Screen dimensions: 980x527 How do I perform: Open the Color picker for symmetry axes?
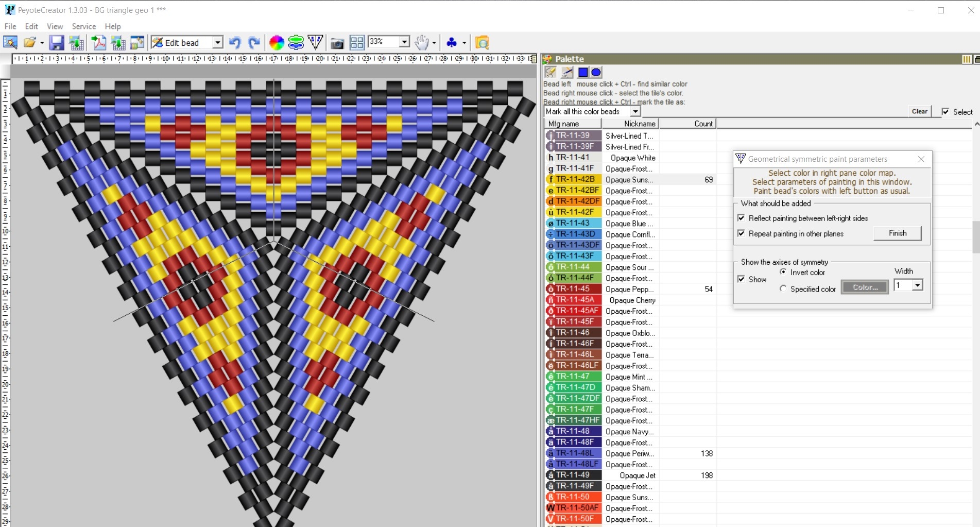tap(864, 287)
